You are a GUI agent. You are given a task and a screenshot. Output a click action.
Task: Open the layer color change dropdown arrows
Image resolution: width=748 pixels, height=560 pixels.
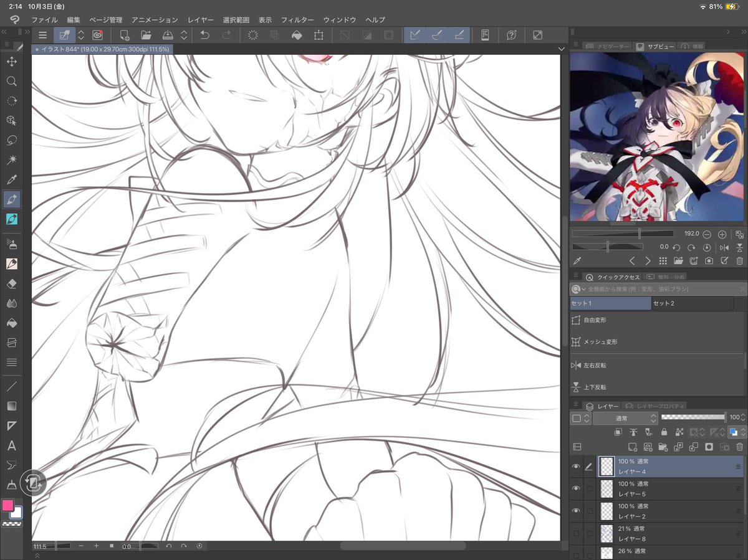[x=742, y=432]
